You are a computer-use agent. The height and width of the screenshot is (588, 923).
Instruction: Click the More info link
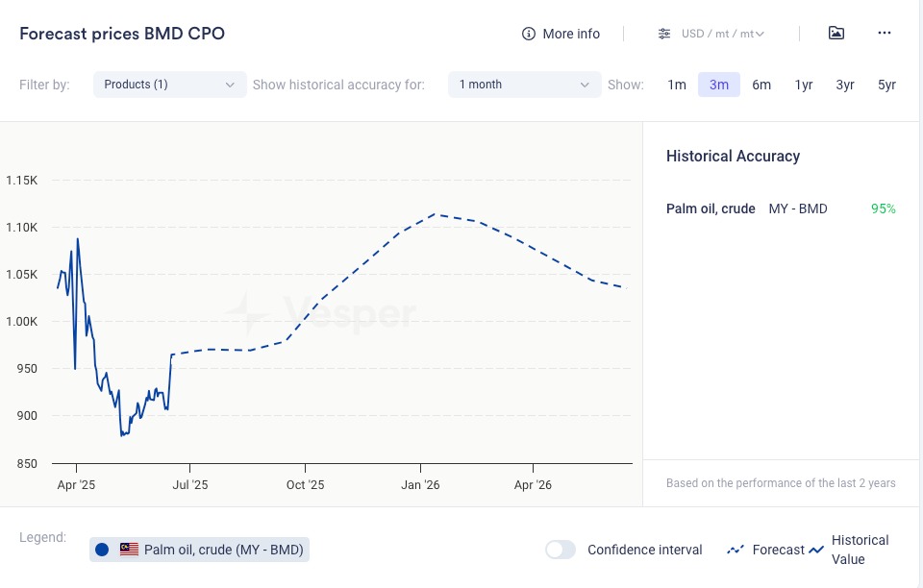tap(570, 34)
